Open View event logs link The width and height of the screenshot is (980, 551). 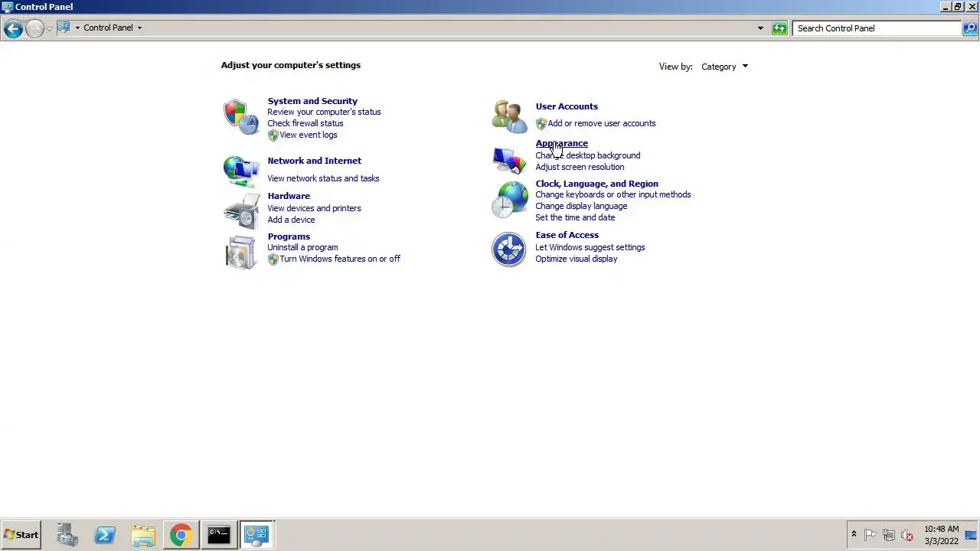pyautogui.click(x=309, y=135)
